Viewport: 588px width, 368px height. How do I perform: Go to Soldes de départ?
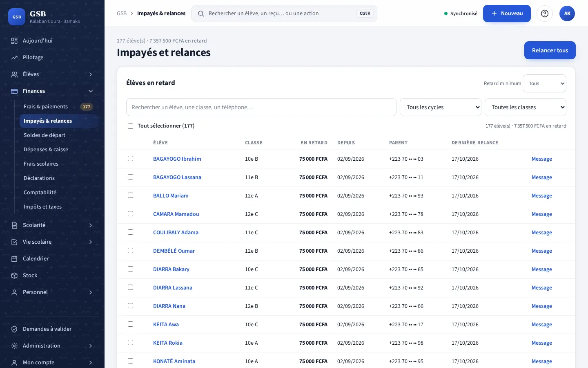pyautogui.click(x=59, y=135)
